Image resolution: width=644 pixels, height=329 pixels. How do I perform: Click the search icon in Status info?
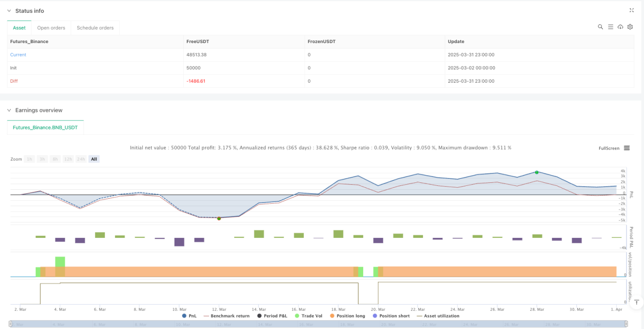pyautogui.click(x=600, y=27)
